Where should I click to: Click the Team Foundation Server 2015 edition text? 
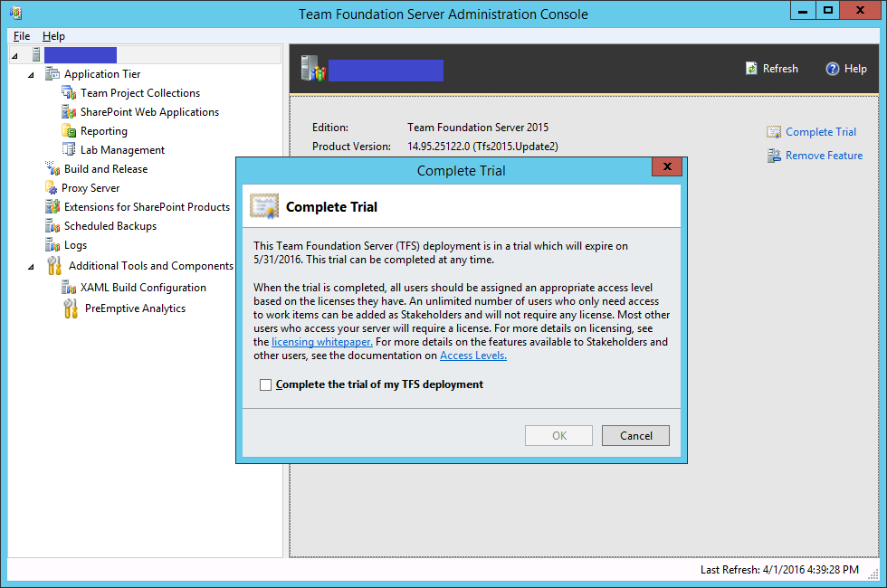pos(478,128)
